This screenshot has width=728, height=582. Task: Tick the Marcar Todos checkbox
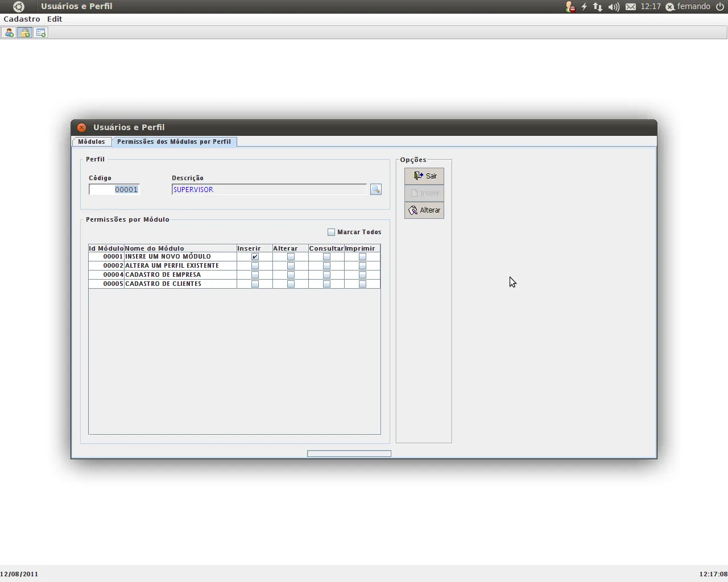click(332, 232)
